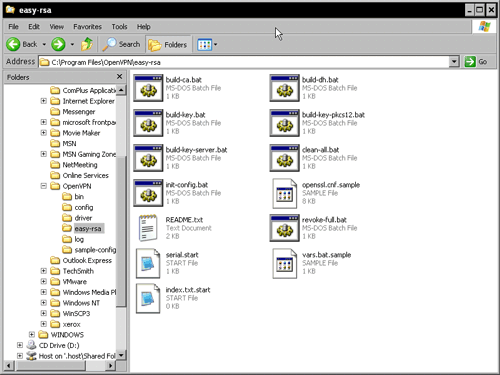Click the green Back arrow button
Viewport: 500px width, 375px height.
pos(13,44)
